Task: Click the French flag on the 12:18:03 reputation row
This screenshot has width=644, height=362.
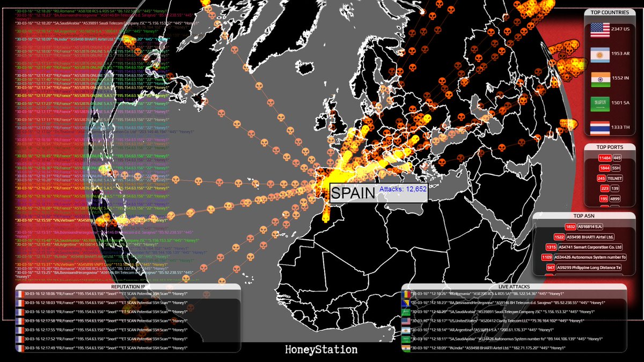Action: pos(20,303)
